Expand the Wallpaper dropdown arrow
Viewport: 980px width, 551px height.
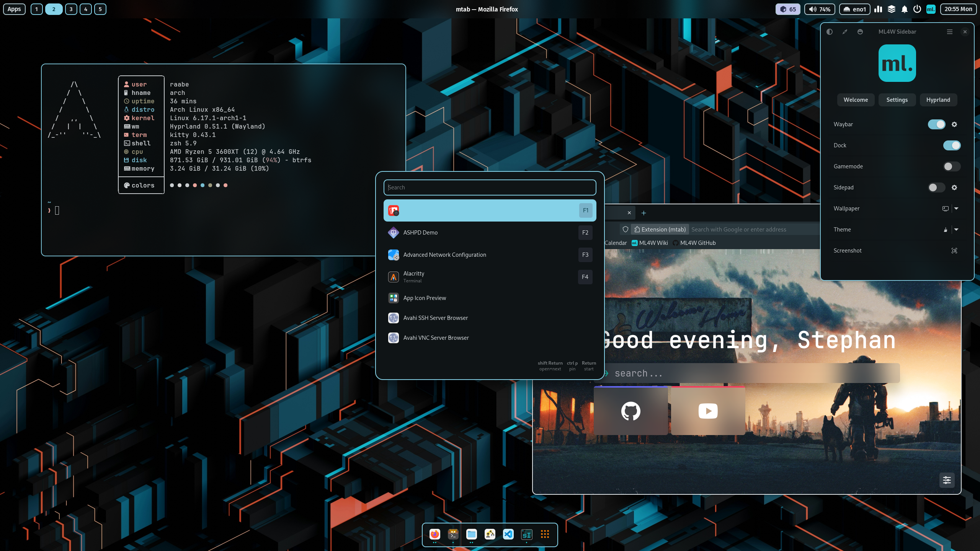[x=956, y=209]
